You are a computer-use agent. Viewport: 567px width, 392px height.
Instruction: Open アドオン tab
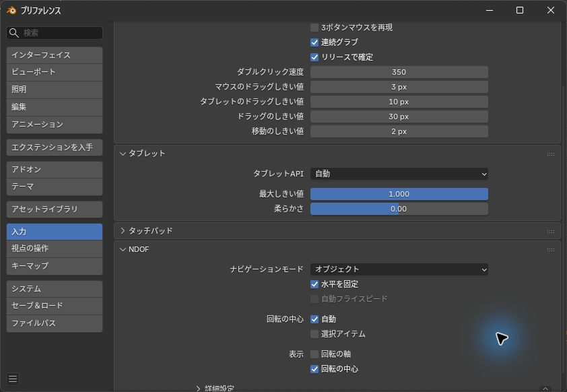(x=55, y=170)
